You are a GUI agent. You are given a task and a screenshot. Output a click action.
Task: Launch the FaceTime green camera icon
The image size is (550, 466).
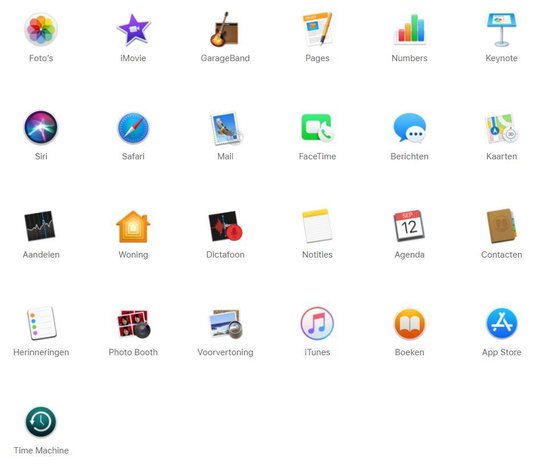(318, 128)
